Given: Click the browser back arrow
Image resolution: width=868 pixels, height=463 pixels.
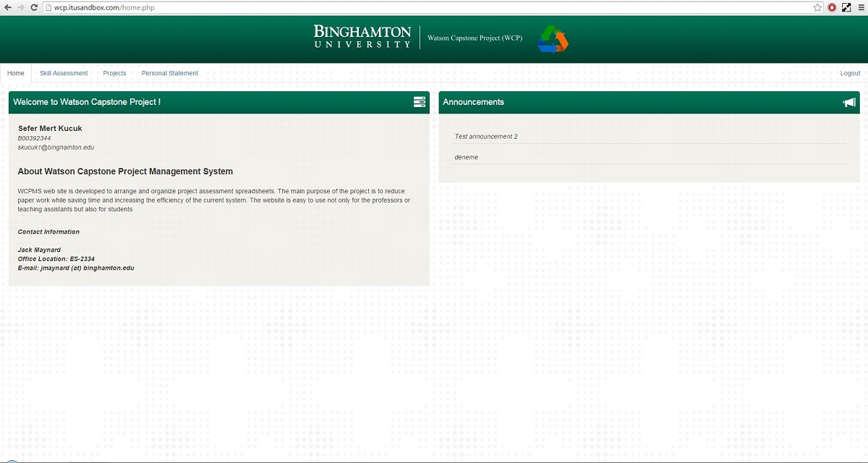Looking at the screenshot, I should [7, 7].
